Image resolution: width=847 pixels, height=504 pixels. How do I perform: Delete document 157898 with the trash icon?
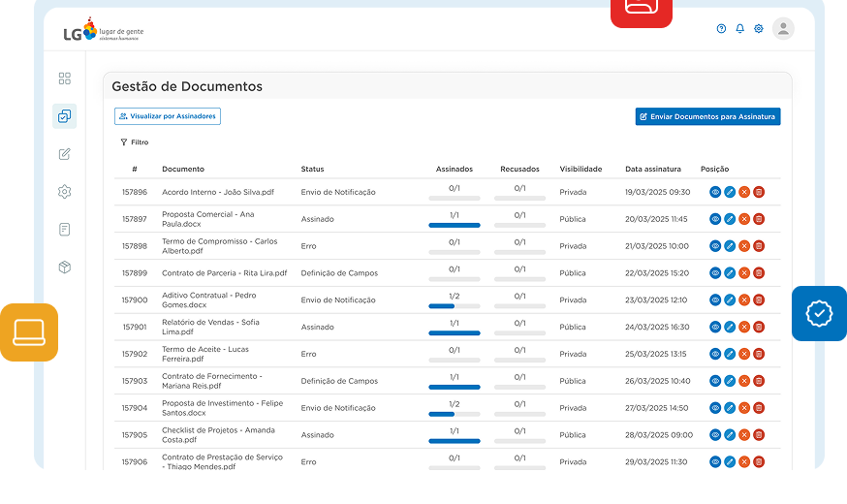pos(759,246)
